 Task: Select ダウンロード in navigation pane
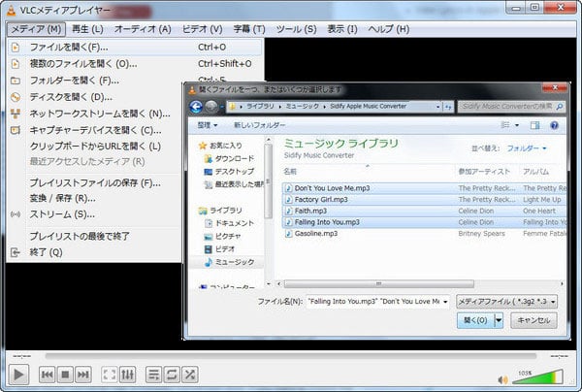(230, 159)
